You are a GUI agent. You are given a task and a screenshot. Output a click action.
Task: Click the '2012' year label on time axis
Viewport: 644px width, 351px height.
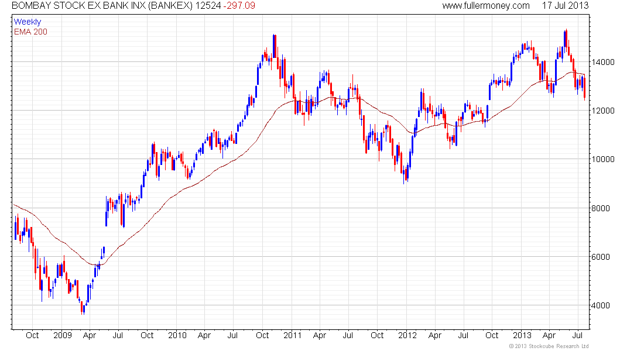click(x=407, y=335)
